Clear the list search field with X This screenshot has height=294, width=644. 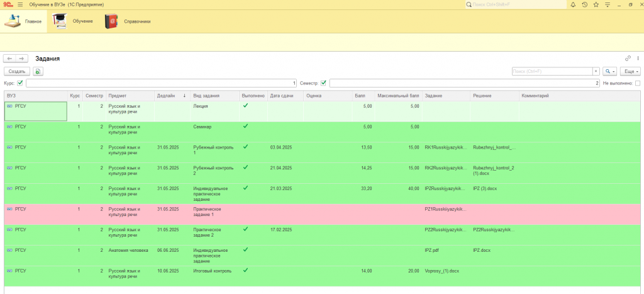point(596,71)
